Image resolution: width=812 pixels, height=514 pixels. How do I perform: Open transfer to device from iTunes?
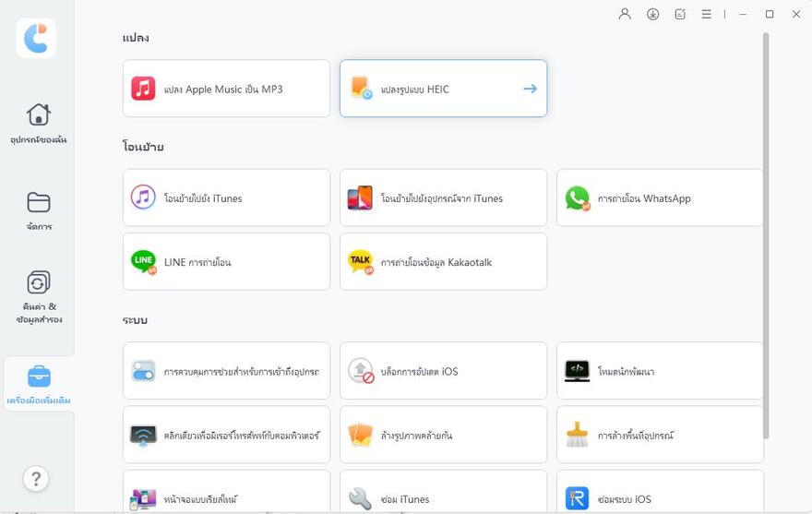click(x=443, y=198)
